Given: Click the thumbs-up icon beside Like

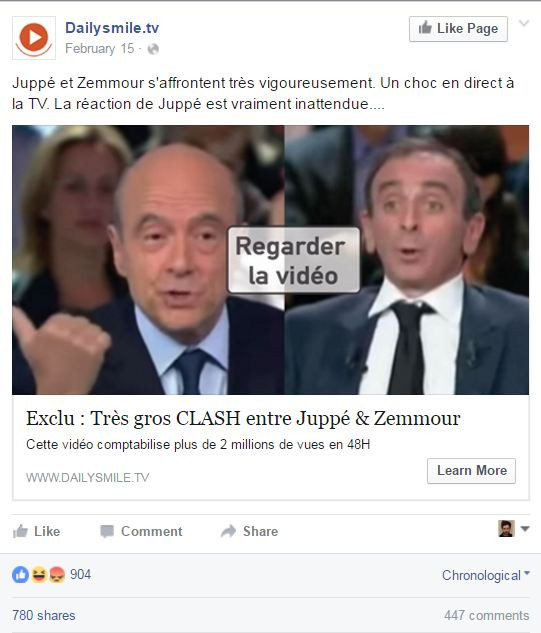Looking at the screenshot, I should point(20,531).
